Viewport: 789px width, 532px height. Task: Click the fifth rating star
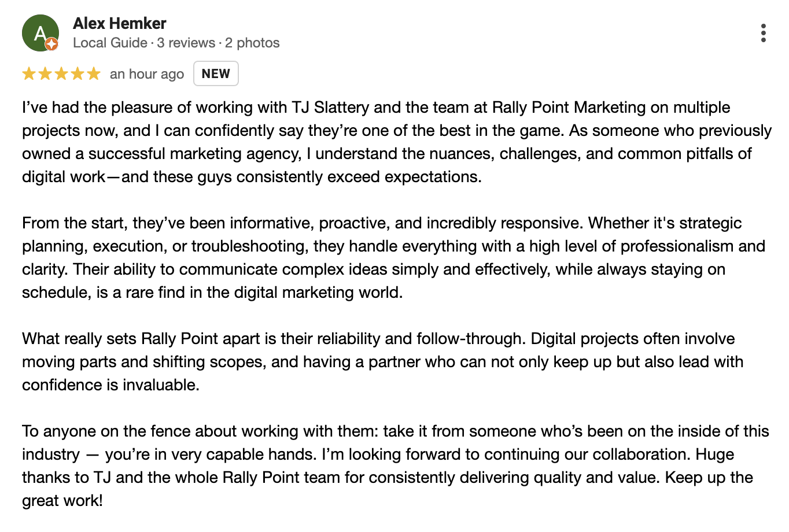click(x=94, y=74)
